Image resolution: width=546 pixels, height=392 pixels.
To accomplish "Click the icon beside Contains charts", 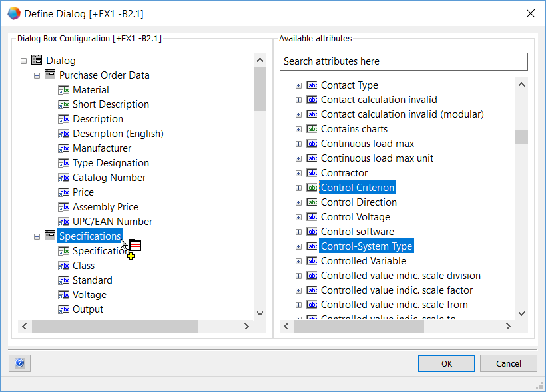I will pyautogui.click(x=312, y=129).
